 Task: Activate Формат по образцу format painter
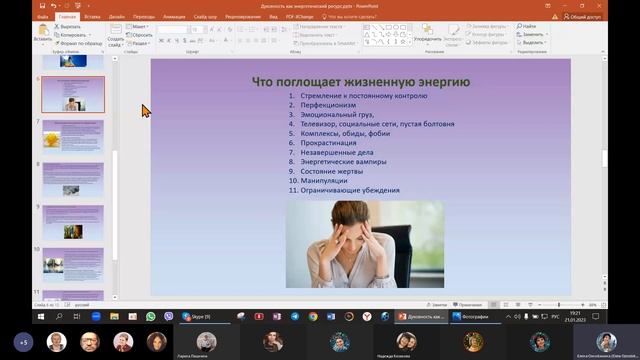coord(78,43)
